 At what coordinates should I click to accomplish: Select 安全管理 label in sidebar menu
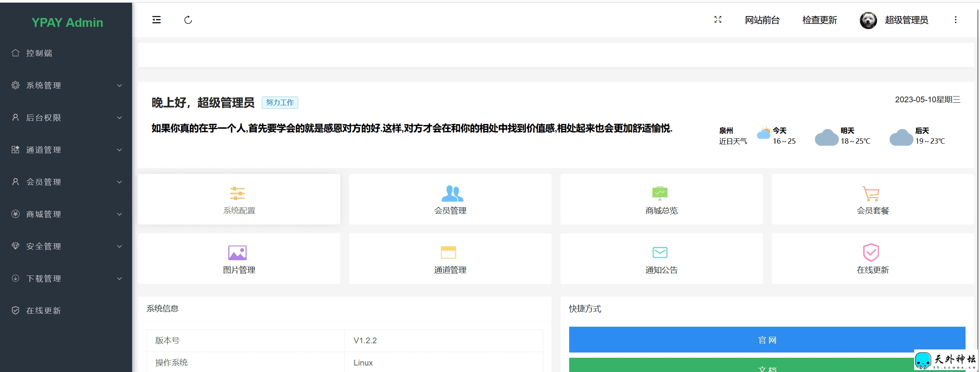point(44,246)
